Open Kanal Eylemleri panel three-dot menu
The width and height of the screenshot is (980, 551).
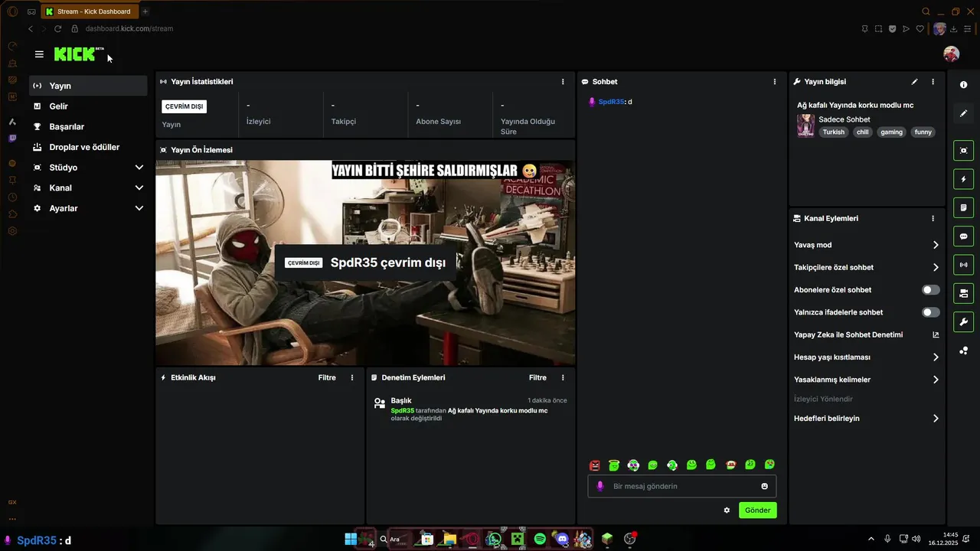[x=933, y=218]
